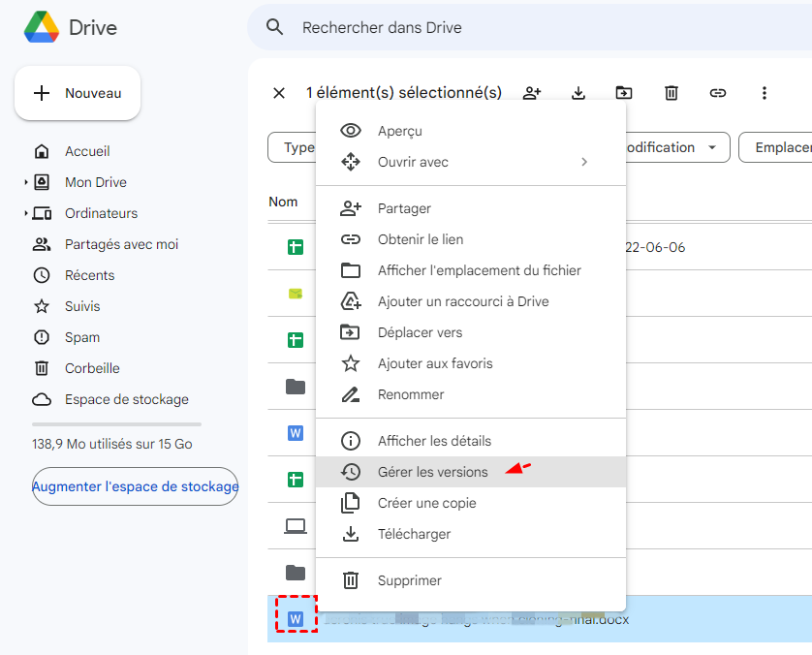Open Ordinateurs in the sidebar

(101, 213)
